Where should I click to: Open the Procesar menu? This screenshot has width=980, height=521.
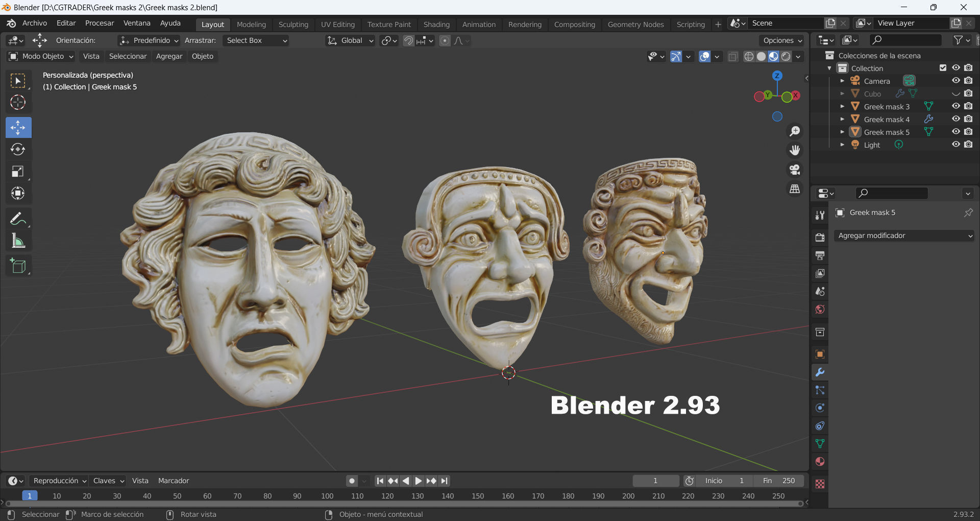(x=100, y=23)
